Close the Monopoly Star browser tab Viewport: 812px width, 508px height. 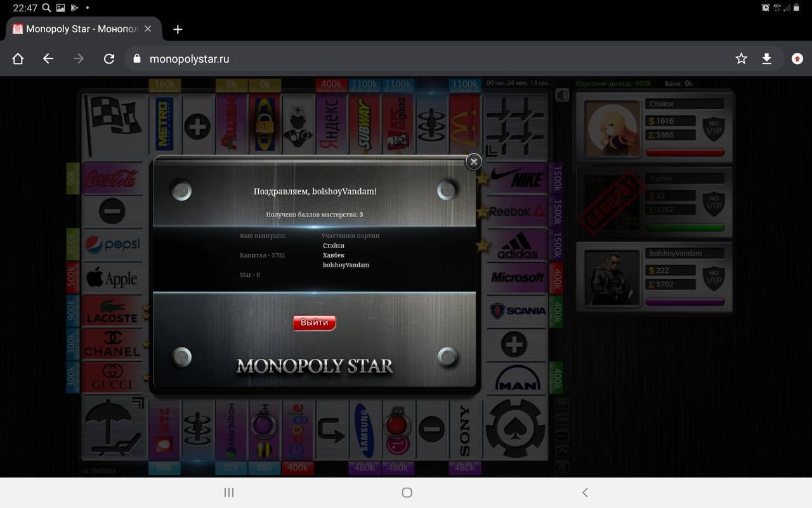pyautogui.click(x=148, y=29)
